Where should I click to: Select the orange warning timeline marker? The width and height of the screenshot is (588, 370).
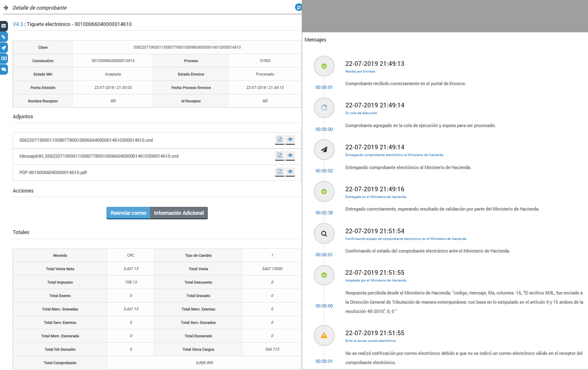click(324, 336)
